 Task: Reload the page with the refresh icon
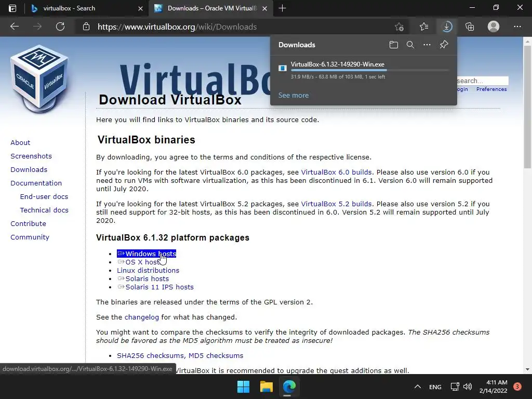tap(60, 26)
